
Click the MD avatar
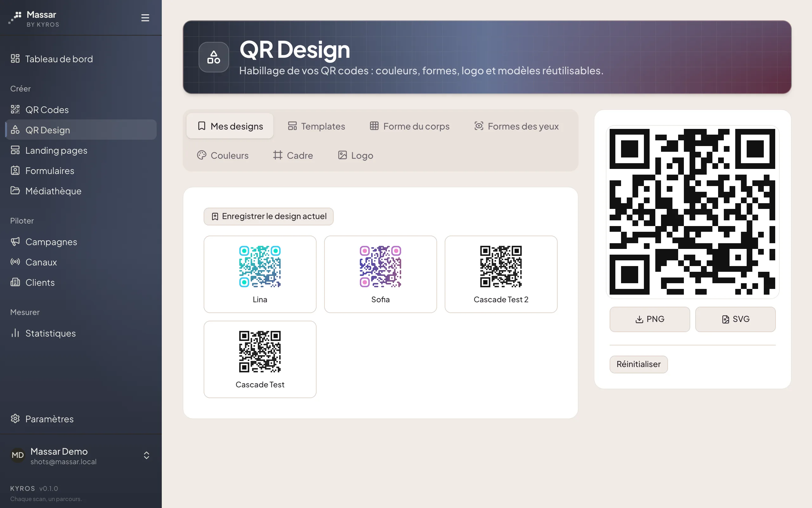point(18,455)
